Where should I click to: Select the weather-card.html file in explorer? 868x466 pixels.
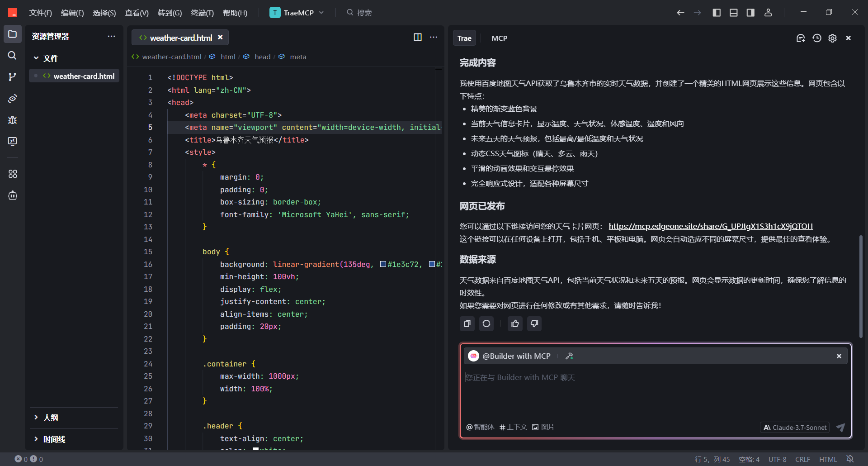pos(74,76)
